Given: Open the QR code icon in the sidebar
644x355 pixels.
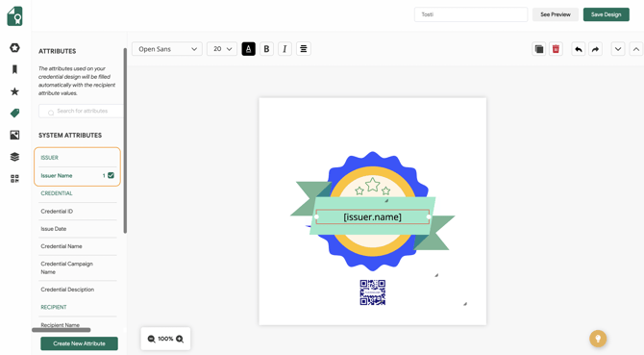Looking at the screenshot, I should [x=14, y=178].
